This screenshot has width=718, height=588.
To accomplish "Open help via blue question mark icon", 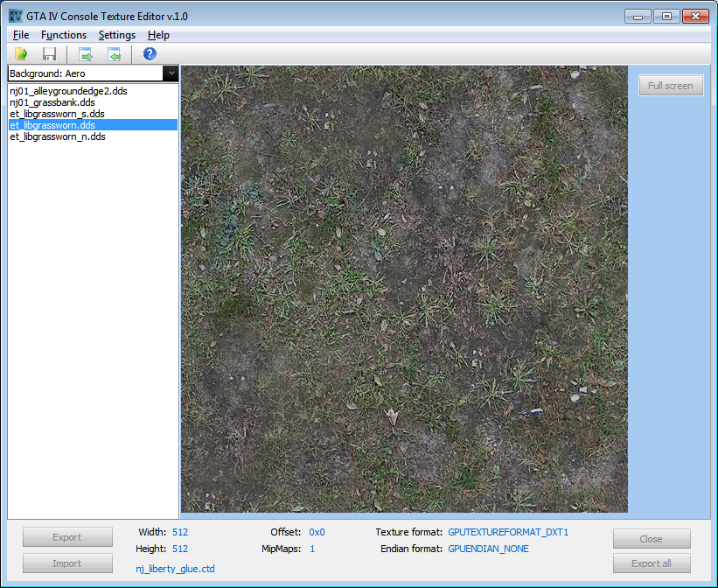I will point(150,54).
